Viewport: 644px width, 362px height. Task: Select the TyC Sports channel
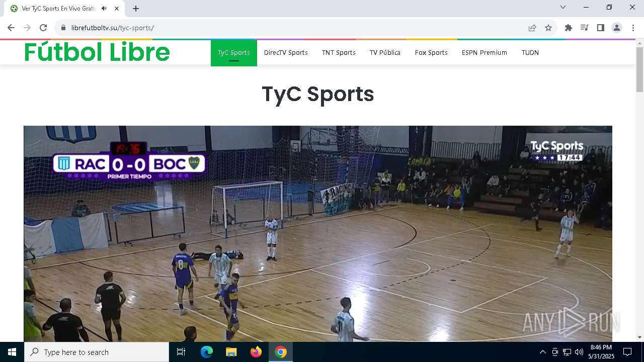coord(234,53)
